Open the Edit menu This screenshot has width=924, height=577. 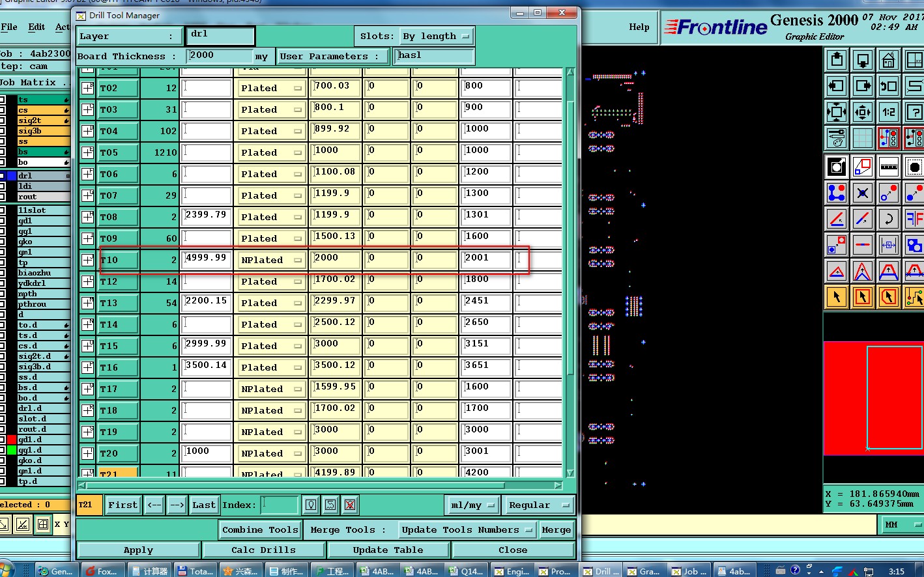pos(36,27)
